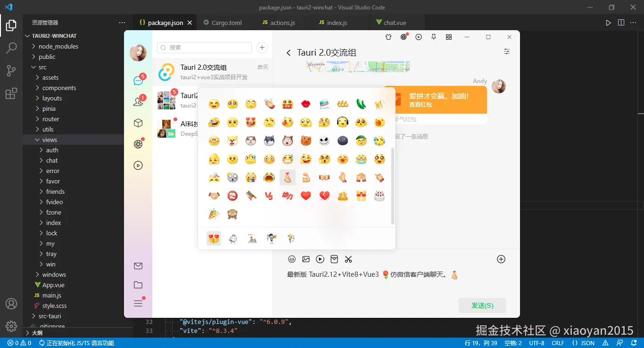Screen dimensions: 644x348
Task: Switch to the Cargo.toml tab
Action: click(227, 23)
